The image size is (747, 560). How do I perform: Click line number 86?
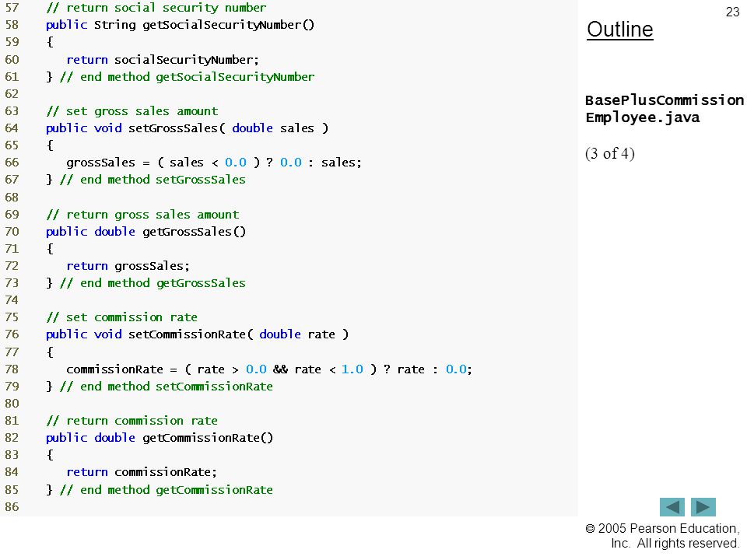click(x=12, y=506)
